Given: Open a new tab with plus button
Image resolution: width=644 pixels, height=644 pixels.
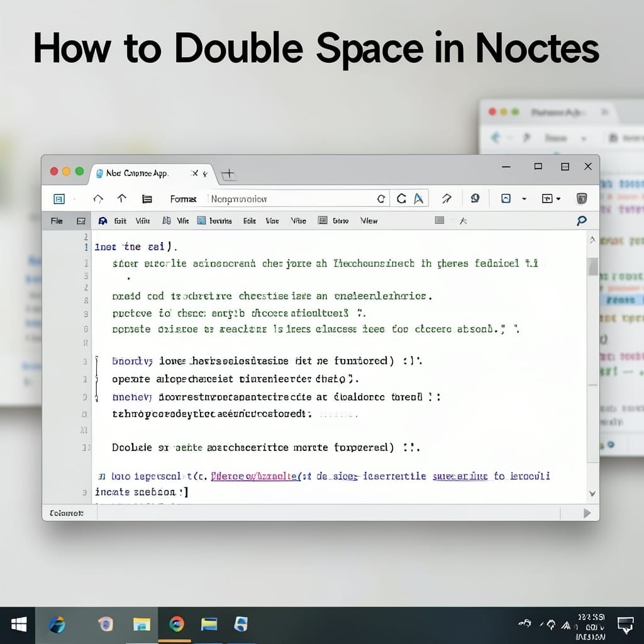Looking at the screenshot, I should click(x=229, y=174).
